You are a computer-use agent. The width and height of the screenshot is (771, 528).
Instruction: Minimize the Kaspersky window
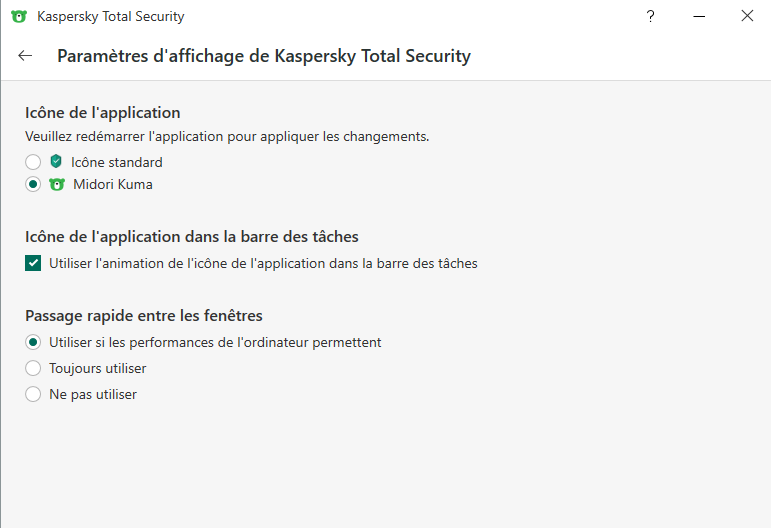click(699, 16)
